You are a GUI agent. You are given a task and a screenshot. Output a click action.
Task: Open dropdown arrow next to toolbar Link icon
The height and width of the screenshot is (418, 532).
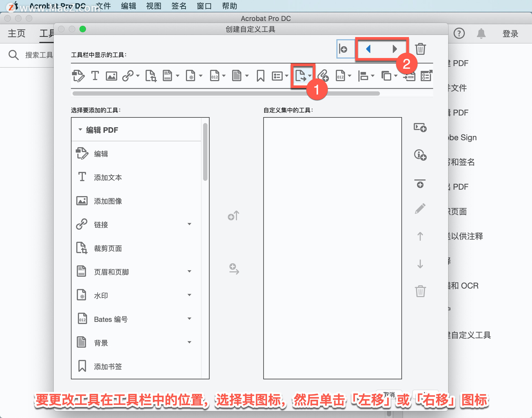coord(138,76)
